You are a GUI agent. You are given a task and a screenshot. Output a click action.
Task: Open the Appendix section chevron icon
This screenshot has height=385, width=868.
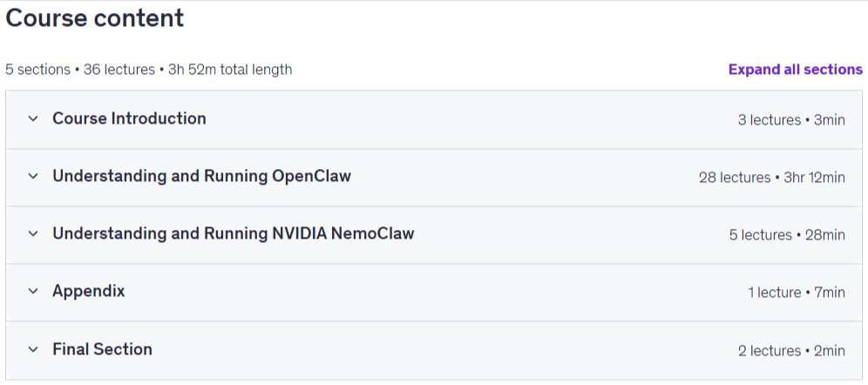point(33,291)
